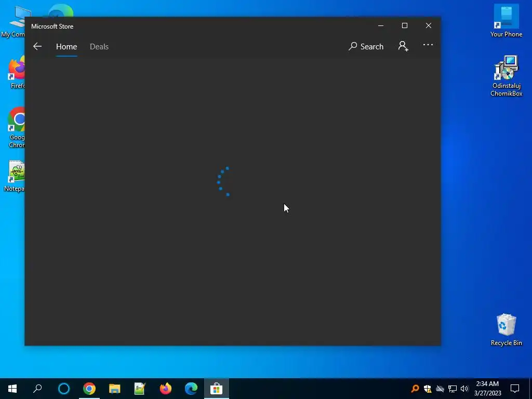The image size is (532, 399).
Task: Open File Explorer from the taskbar
Action: pos(115,389)
